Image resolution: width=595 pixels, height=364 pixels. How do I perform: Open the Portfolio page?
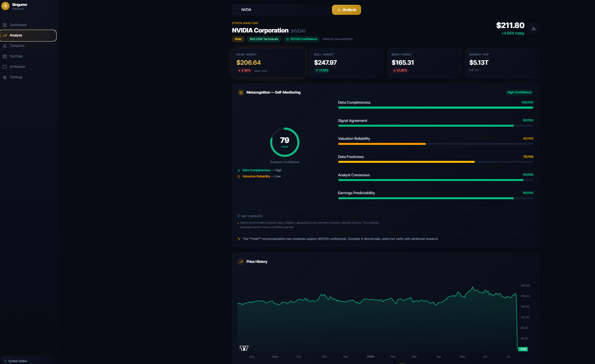tap(28, 56)
